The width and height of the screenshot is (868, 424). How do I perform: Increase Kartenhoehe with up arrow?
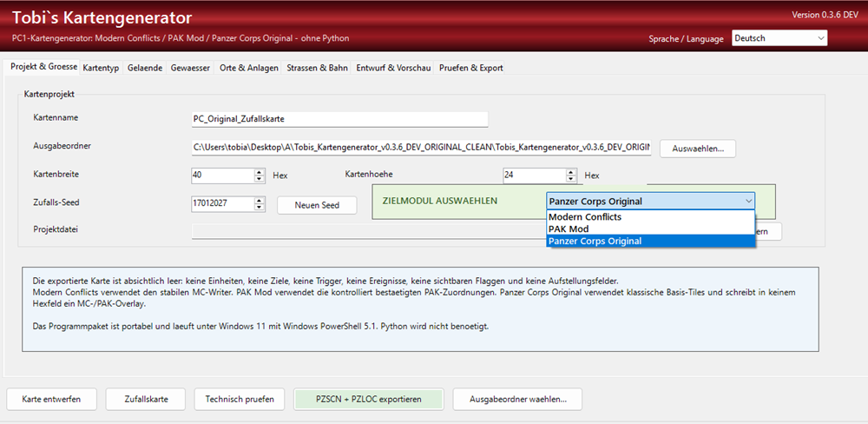tap(571, 172)
